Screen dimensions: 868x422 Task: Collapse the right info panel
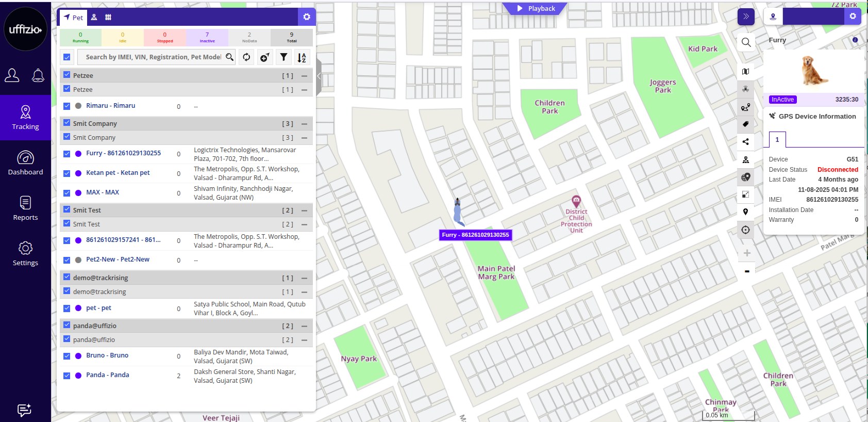(746, 17)
